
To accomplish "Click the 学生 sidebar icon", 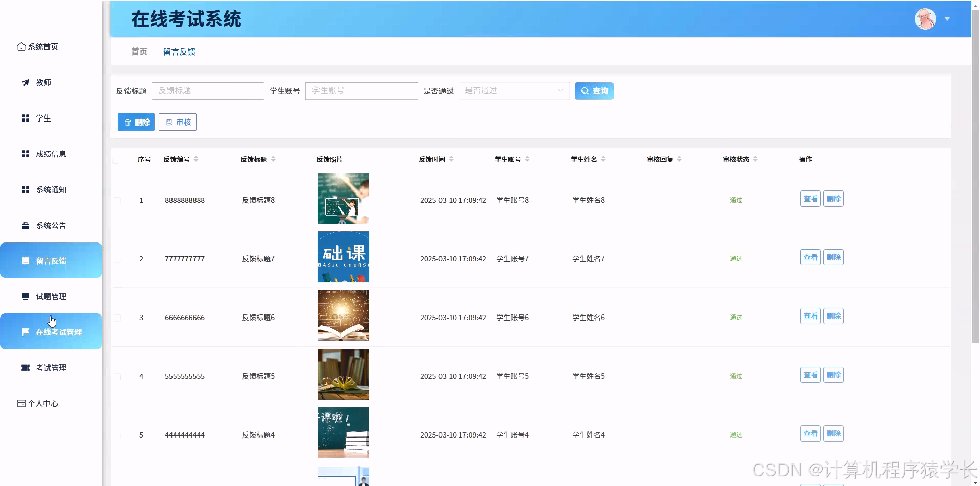I will [25, 118].
